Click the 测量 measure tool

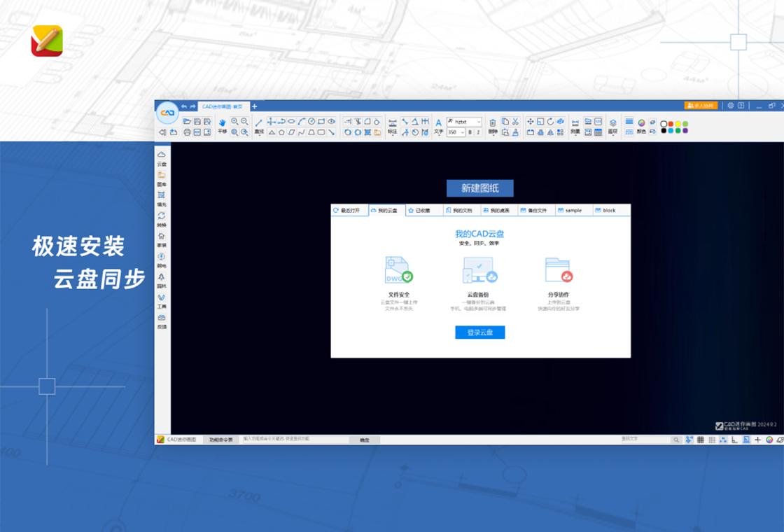(575, 127)
